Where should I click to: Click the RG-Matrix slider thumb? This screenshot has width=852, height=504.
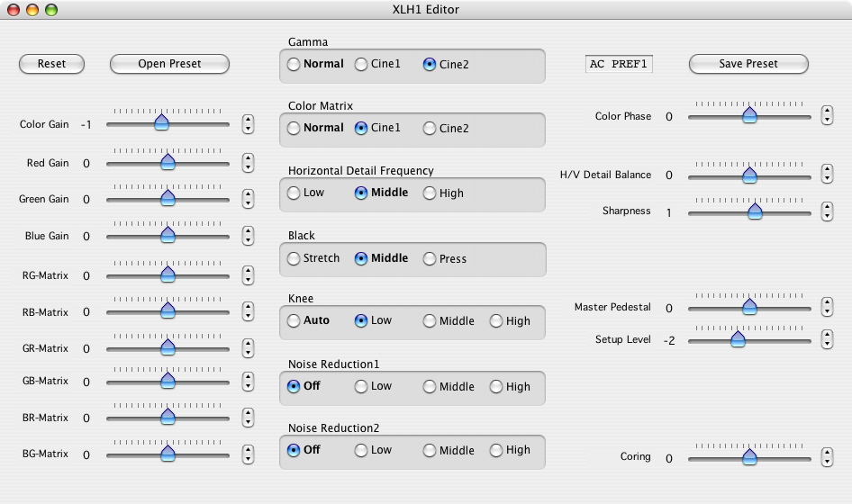tap(168, 274)
